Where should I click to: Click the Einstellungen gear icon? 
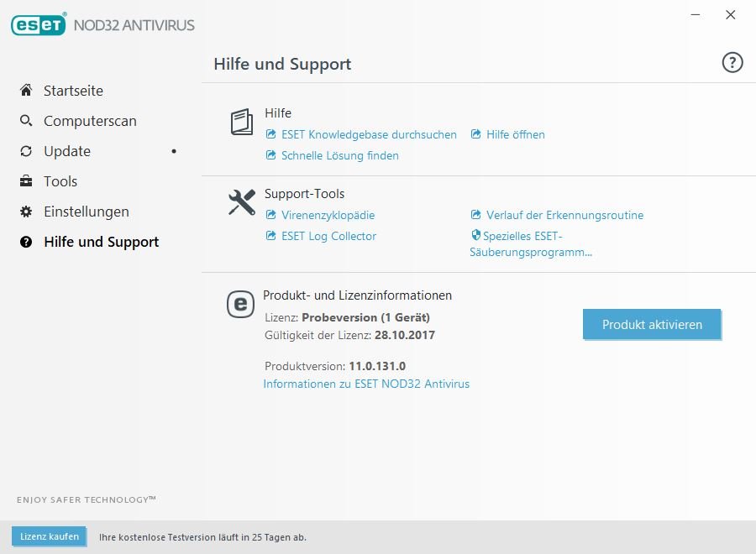pos(26,212)
